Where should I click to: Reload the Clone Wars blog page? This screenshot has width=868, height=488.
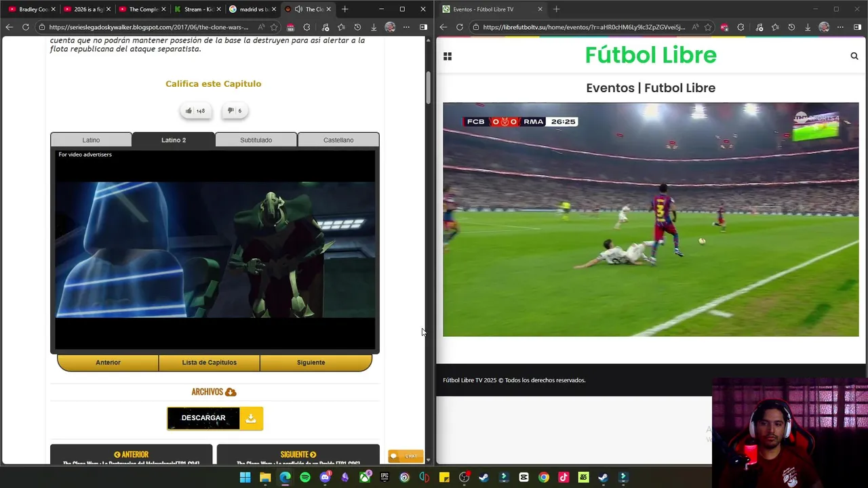coord(26,27)
